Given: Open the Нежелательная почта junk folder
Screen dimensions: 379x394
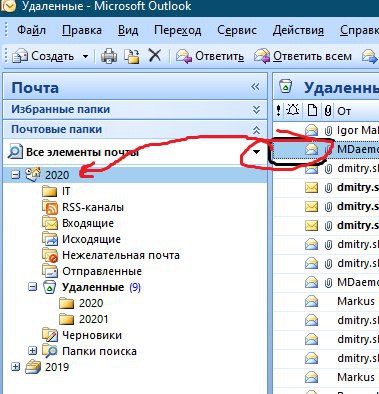Looking at the screenshot, I should [x=121, y=255].
